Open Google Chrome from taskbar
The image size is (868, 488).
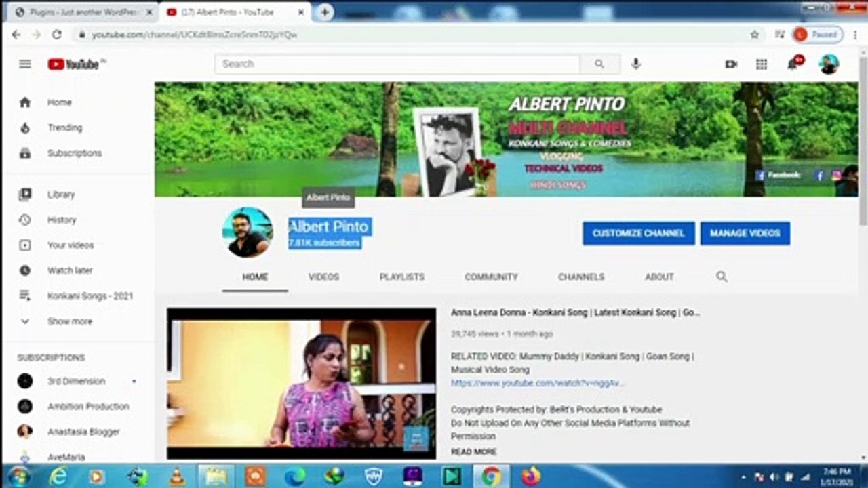point(491,477)
